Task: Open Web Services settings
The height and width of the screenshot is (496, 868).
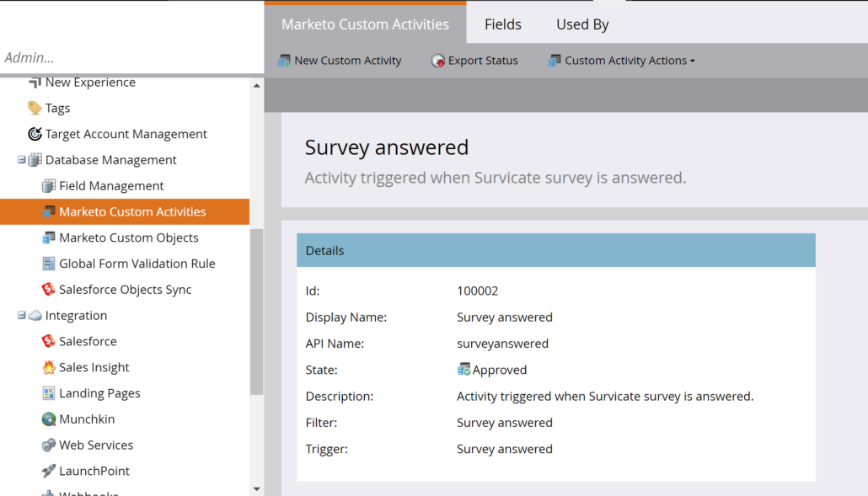Action: coord(96,445)
